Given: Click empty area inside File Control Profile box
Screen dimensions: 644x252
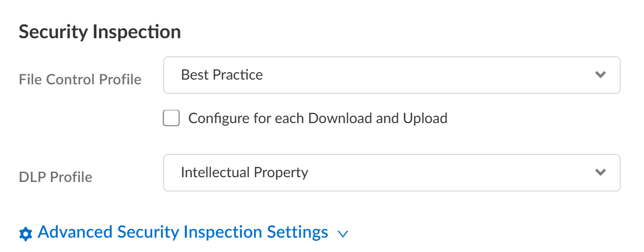Looking at the screenshot, I should [424, 75].
